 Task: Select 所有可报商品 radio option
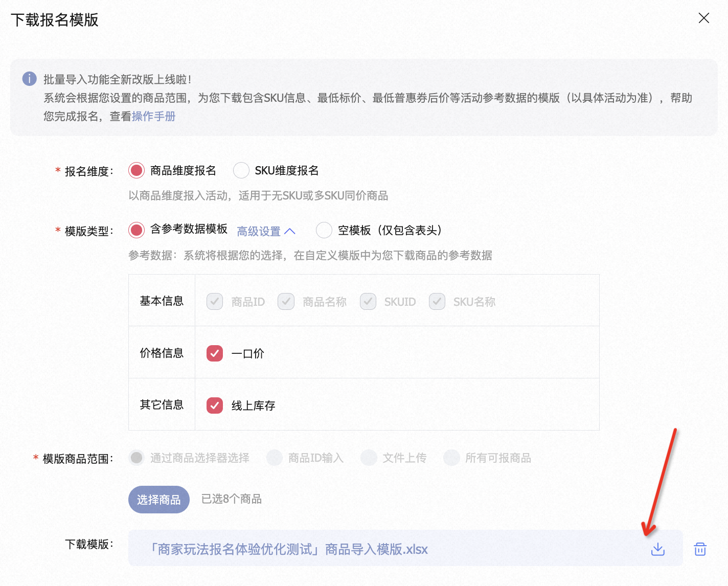[x=451, y=458]
